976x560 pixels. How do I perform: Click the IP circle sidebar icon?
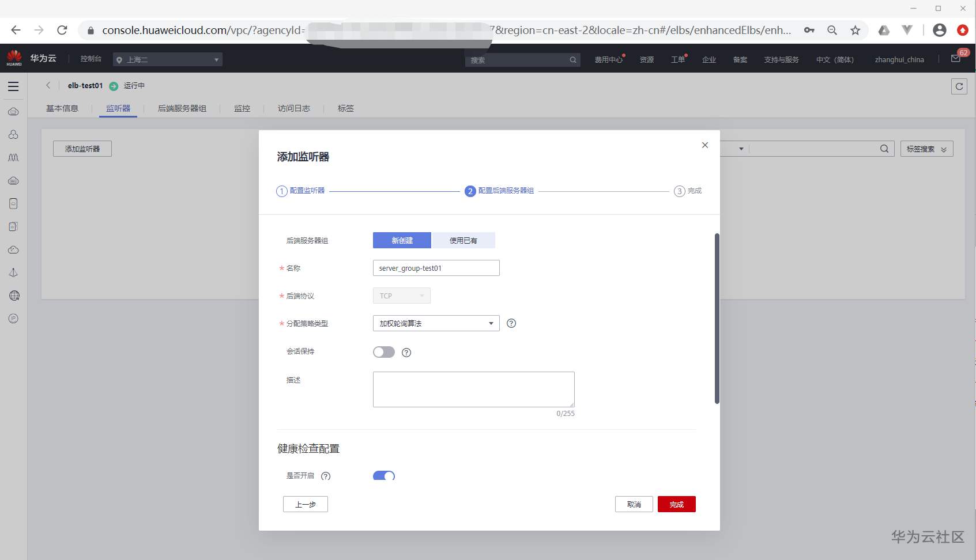coord(13,319)
